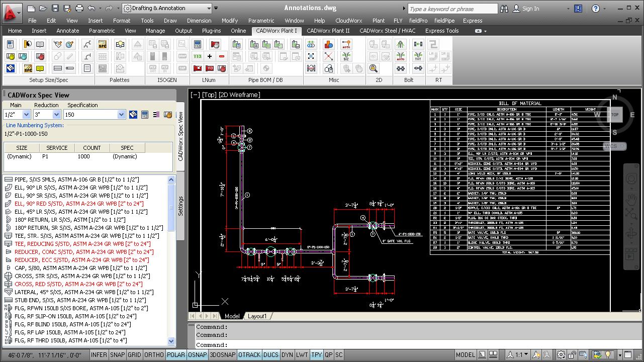Switch to the CADWorx Steel / HVAC tab
The height and width of the screenshot is (362, 644).
click(387, 31)
